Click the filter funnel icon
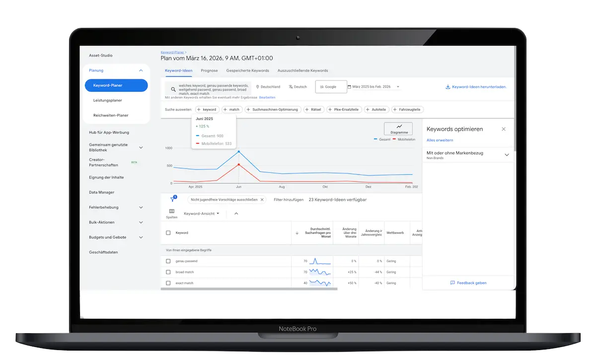 click(x=172, y=199)
